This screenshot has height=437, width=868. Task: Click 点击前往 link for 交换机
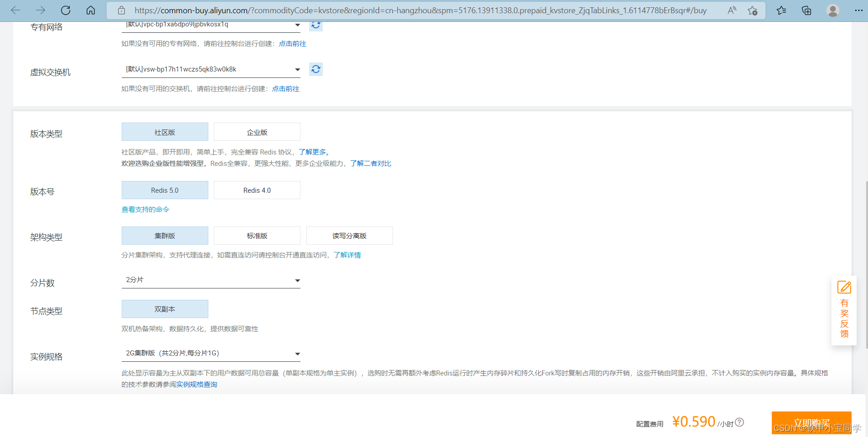286,89
